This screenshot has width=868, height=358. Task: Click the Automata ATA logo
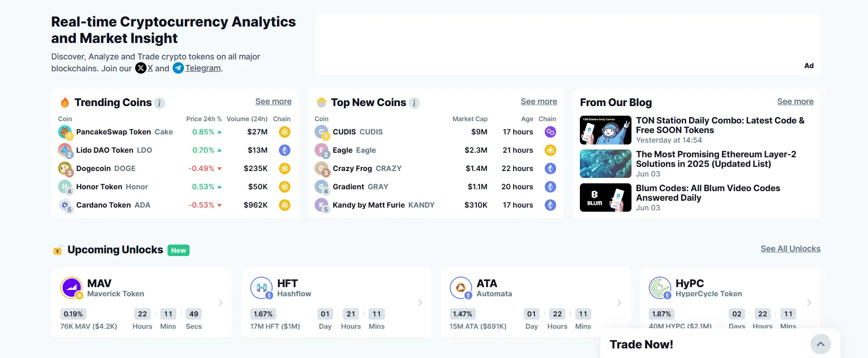(x=461, y=288)
